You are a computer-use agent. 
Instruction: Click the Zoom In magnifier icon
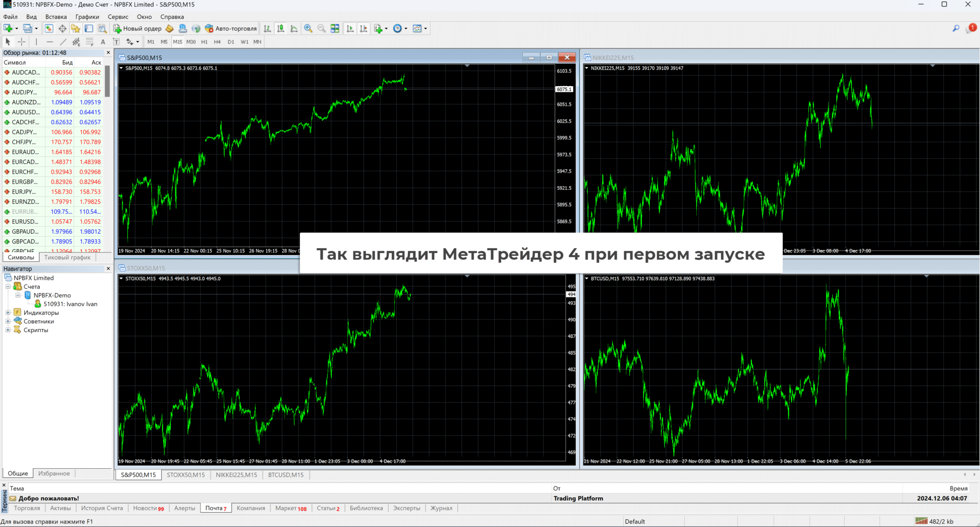(308, 29)
